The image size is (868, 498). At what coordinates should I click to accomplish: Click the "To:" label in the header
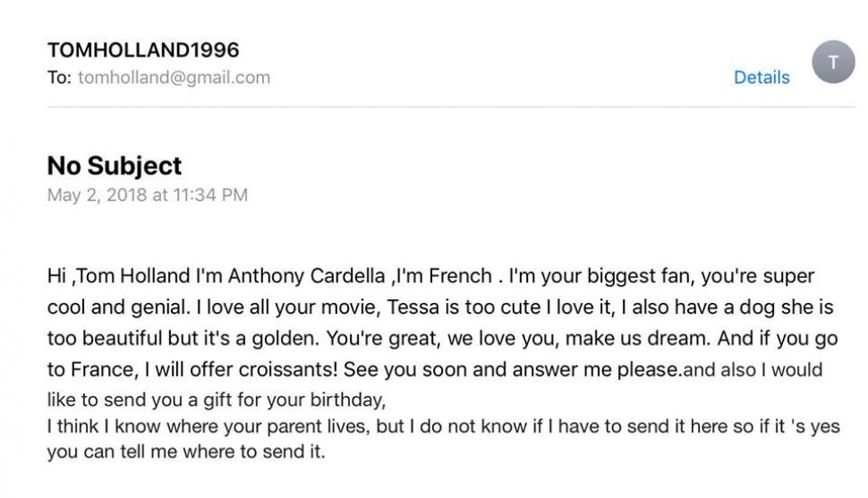click(59, 78)
